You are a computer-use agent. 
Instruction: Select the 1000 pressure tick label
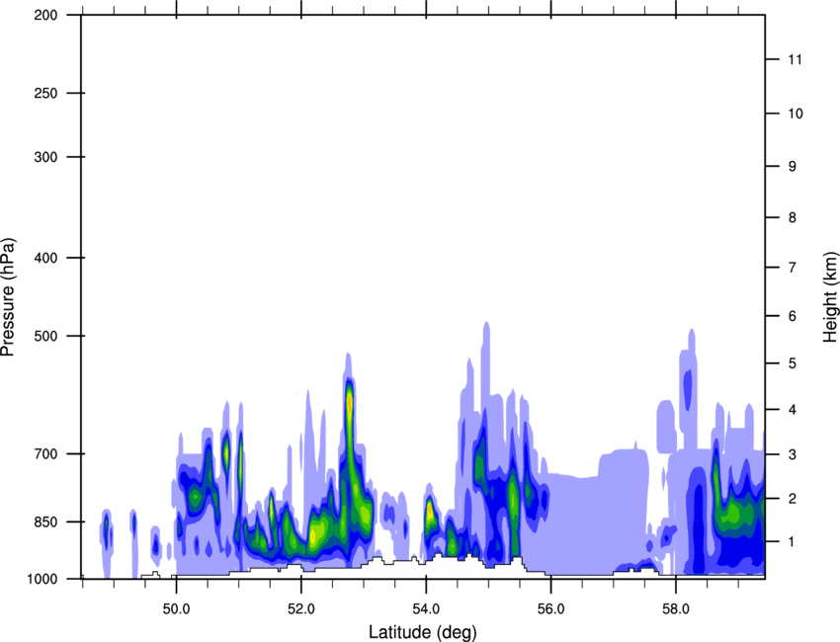[42, 579]
